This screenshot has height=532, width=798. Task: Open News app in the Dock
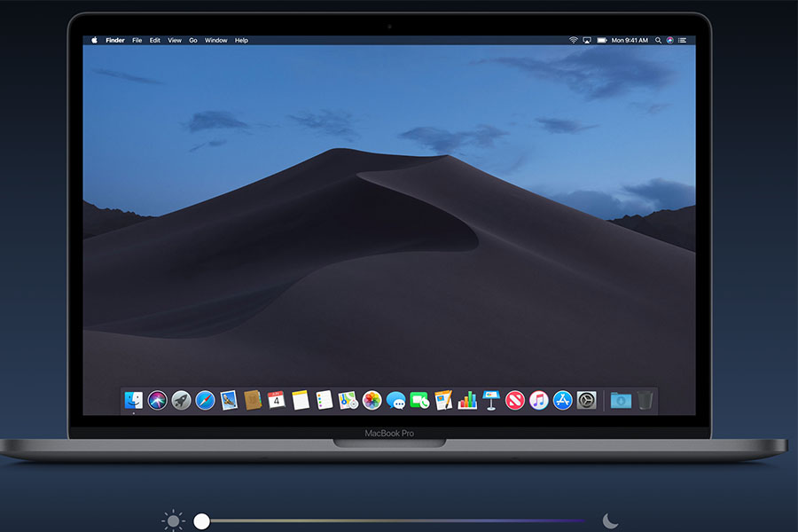pyautogui.click(x=515, y=400)
